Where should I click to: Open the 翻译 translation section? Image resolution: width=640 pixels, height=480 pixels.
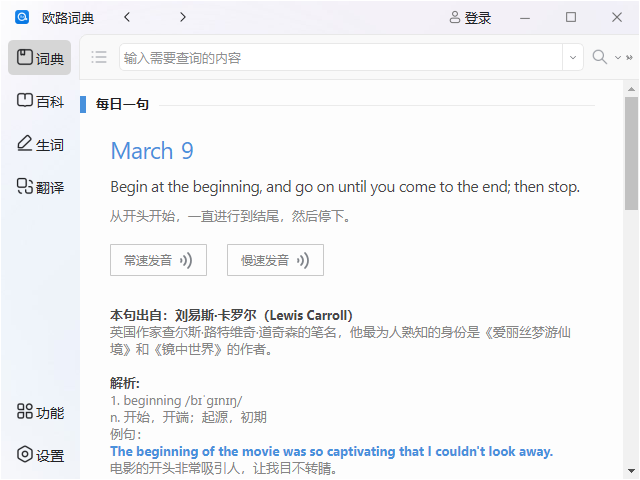[x=40, y=187]
